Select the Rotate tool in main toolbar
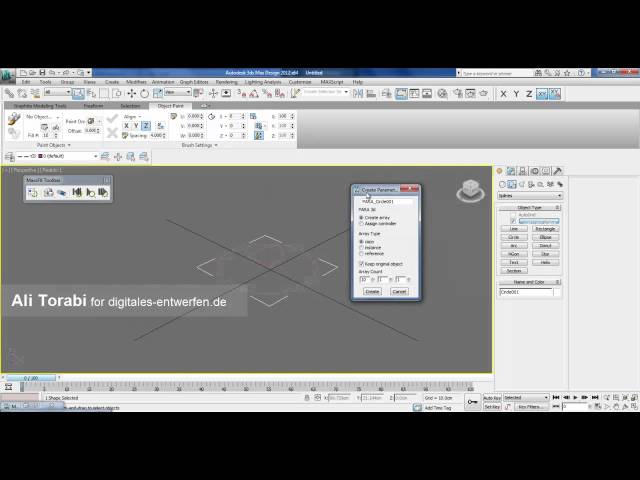The width and height of the screenshot is (640, 480). [144, 94]
